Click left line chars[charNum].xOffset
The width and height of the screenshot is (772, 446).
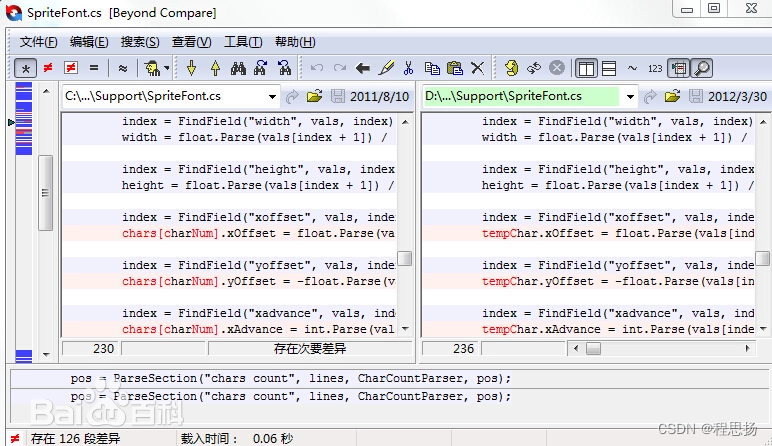click(199, 233)
